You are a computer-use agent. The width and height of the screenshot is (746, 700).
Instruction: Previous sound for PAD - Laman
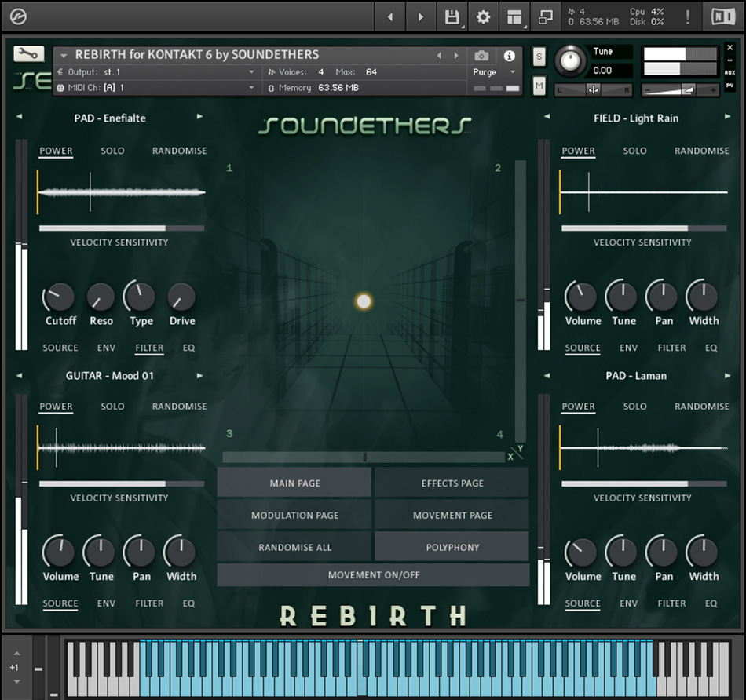pos(547,376)
